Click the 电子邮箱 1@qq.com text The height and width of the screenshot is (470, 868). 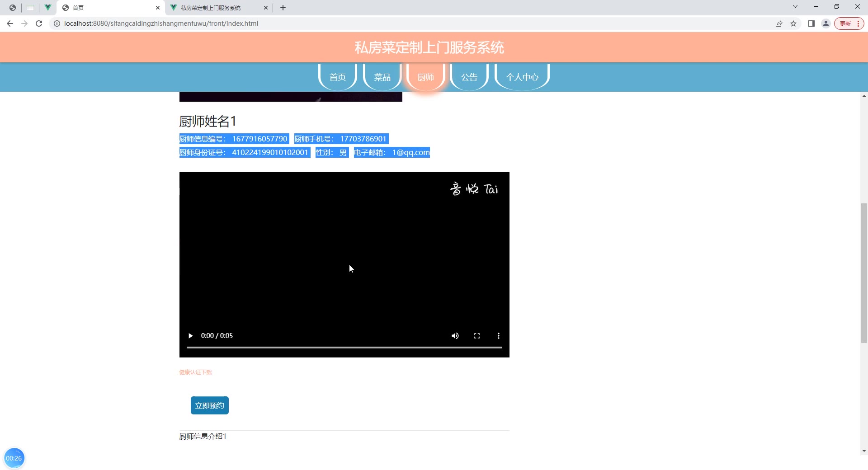392,152
